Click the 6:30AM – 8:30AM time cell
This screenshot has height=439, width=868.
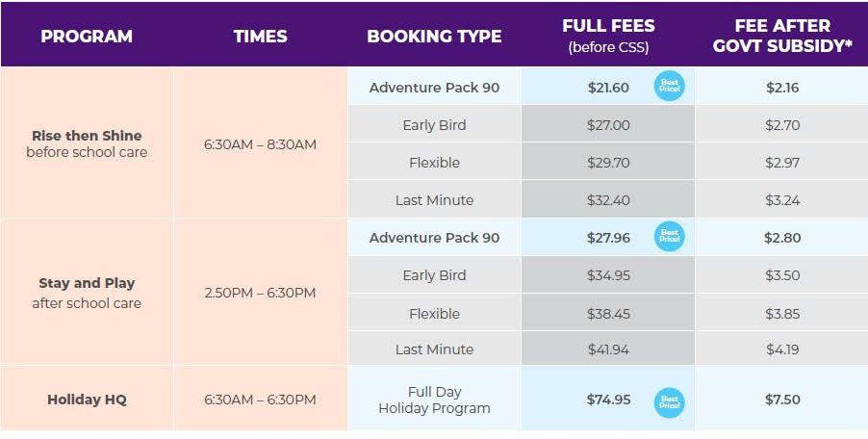[260, 144]
